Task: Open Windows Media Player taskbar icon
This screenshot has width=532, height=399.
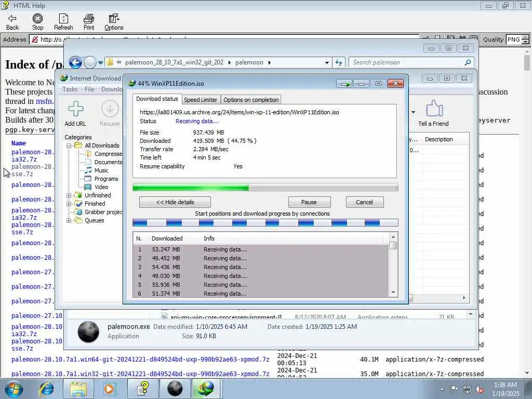Action: 110,389
